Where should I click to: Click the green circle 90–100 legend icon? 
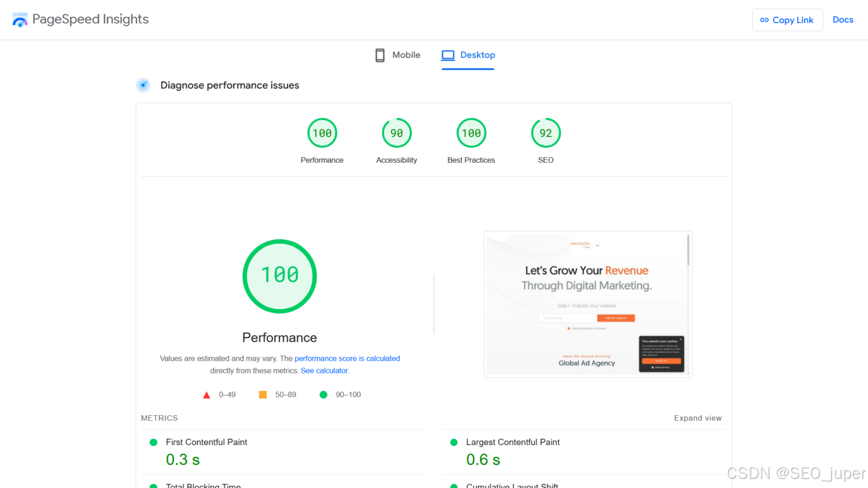coord(323,395)
